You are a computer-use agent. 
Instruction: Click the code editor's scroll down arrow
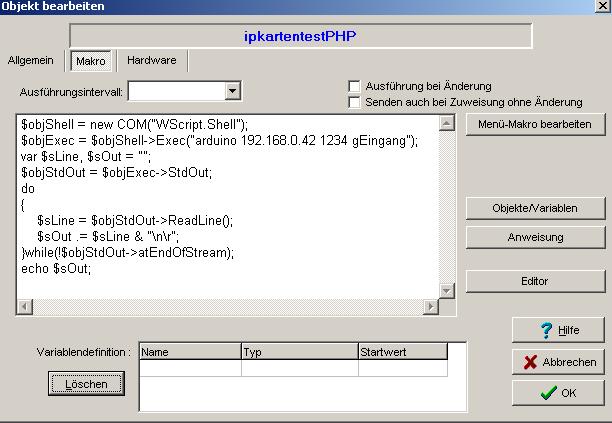447,291
